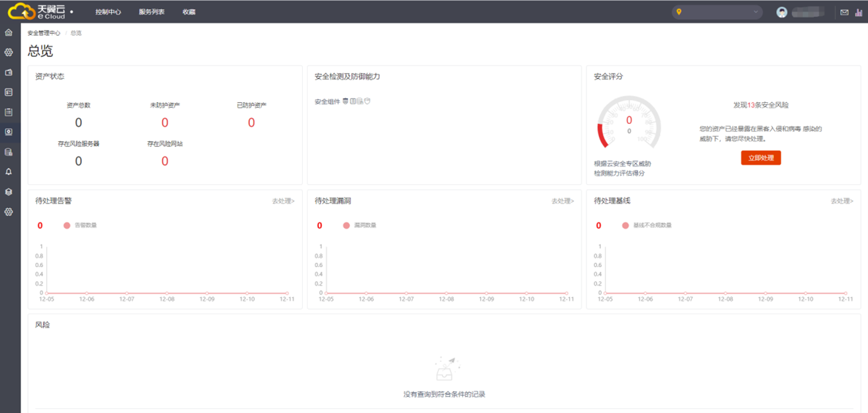The image size is (868, 413).
Task: Open the bar chart icon in header
Action: click(859, 12)
